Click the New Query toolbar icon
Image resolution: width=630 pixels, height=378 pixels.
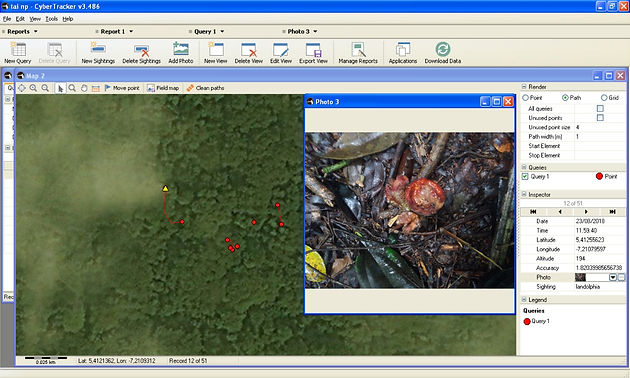[x=18, y=53]
